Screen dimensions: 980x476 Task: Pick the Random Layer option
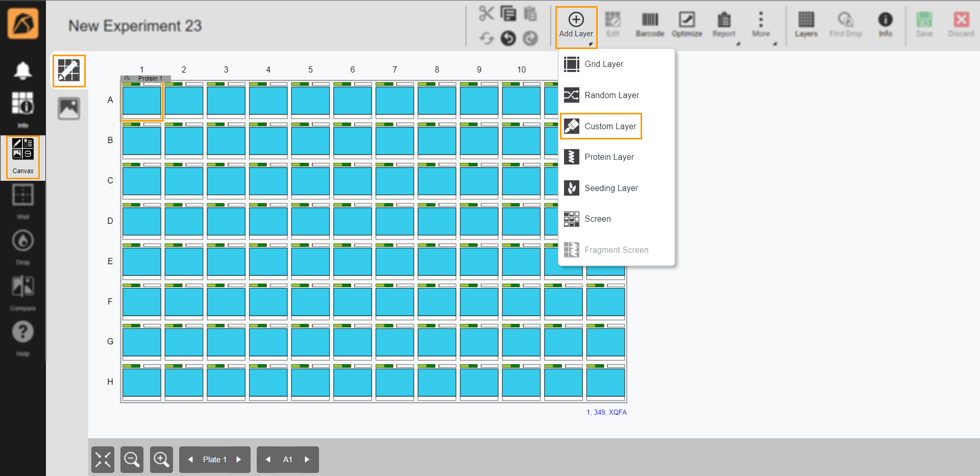tap(611, 96)
